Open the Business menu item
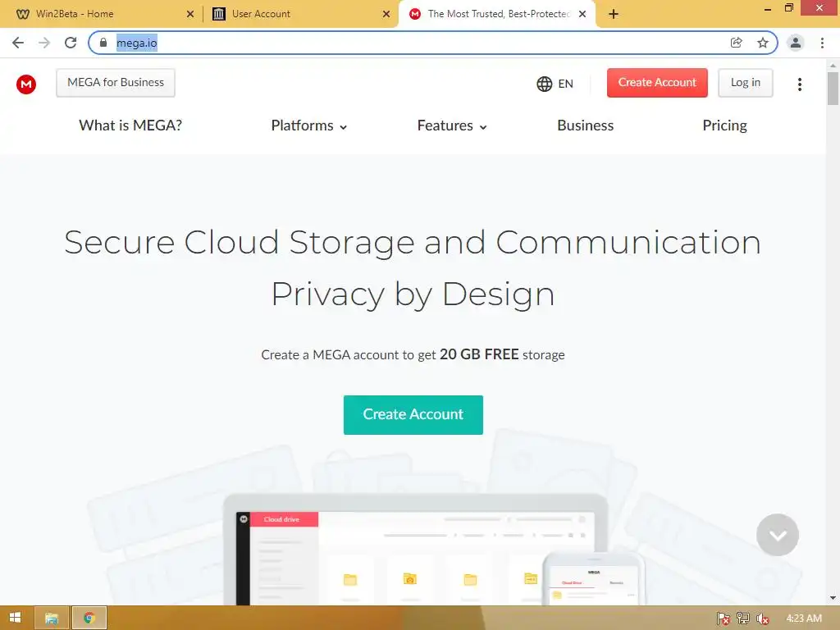Image resolution: width=840 pixels, height=630 pixels. [x=585, y=126]
